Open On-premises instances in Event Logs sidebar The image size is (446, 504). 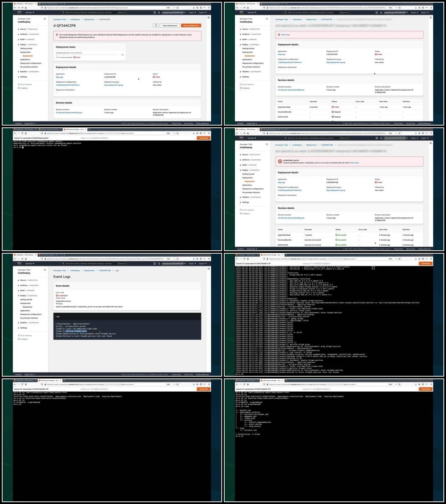tap(29, 318)
